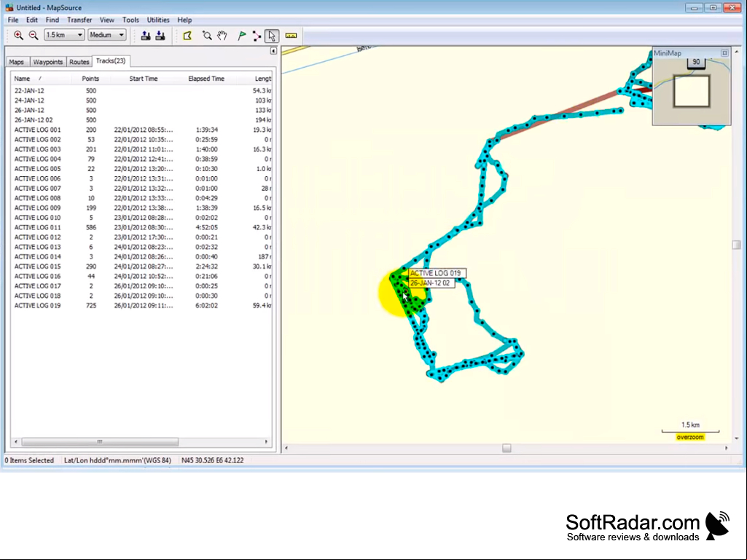Select ACTIVE LOG 011 track row
Screen dimensions: 747x560
(x=141, y=227)
